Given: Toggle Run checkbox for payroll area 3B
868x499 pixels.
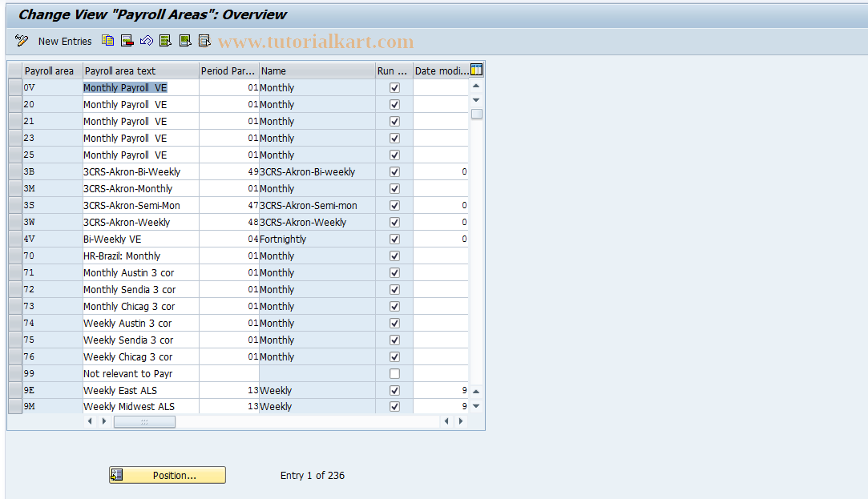Looking at the screenshot, I should 394,171.
